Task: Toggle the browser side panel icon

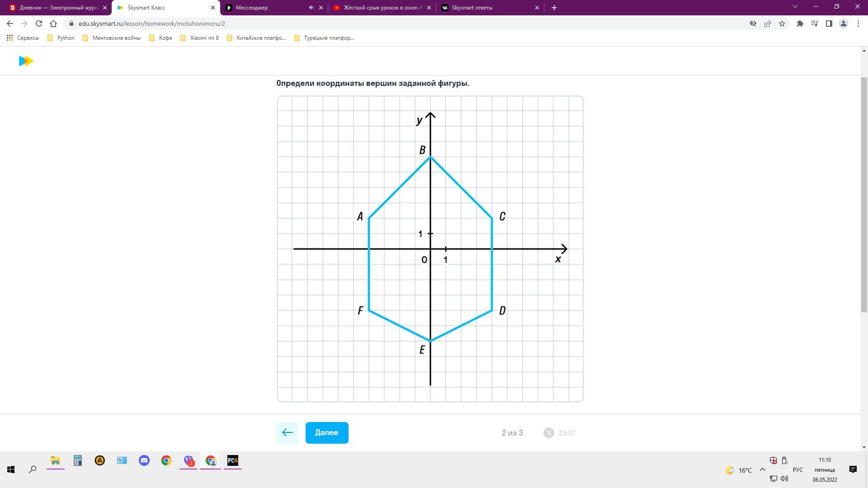Action: tap(829, 23)
